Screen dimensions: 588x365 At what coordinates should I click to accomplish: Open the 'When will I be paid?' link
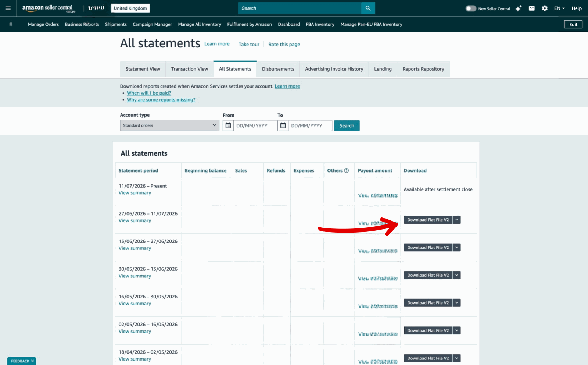tap(149, 93)
